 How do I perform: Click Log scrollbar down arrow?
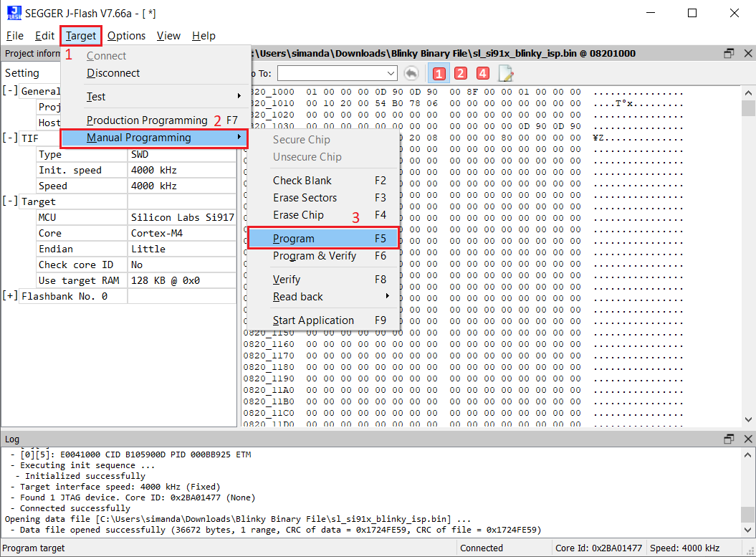(748, 530)
